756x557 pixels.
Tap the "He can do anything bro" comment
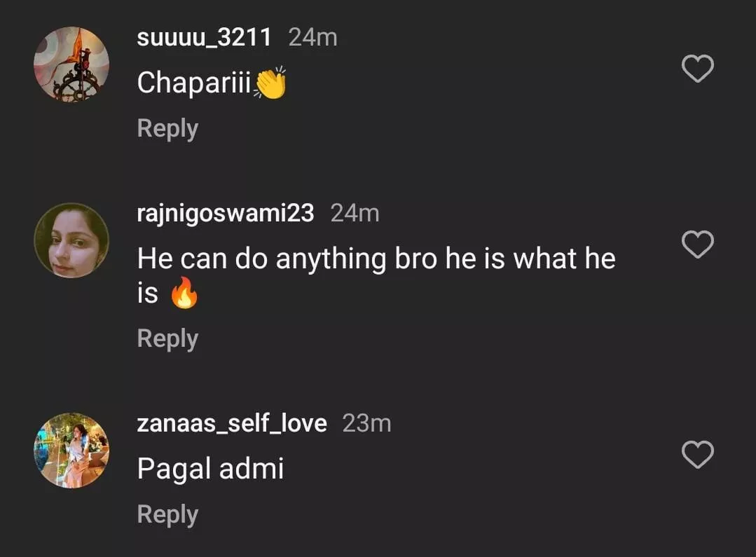pyautogui.click(x=376, y=259)
